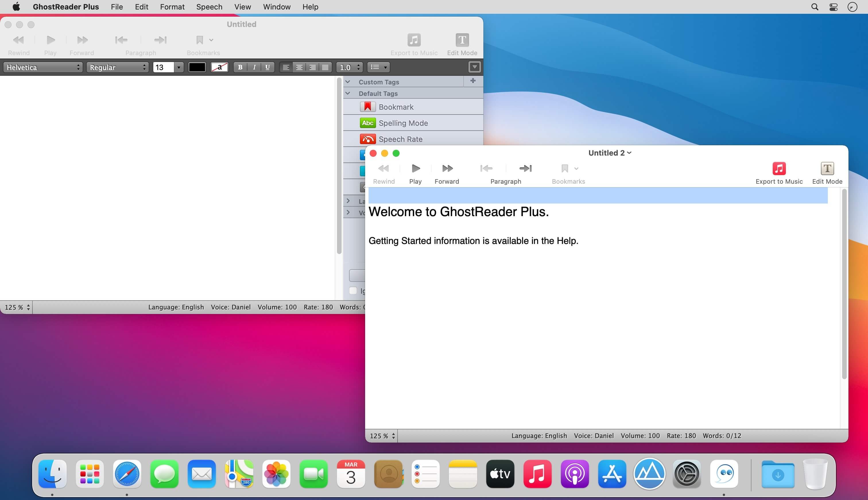Open Bookmarks chevron menu in background Untitled window
Screen dimensions: 868x500
[x=211, y=40]
